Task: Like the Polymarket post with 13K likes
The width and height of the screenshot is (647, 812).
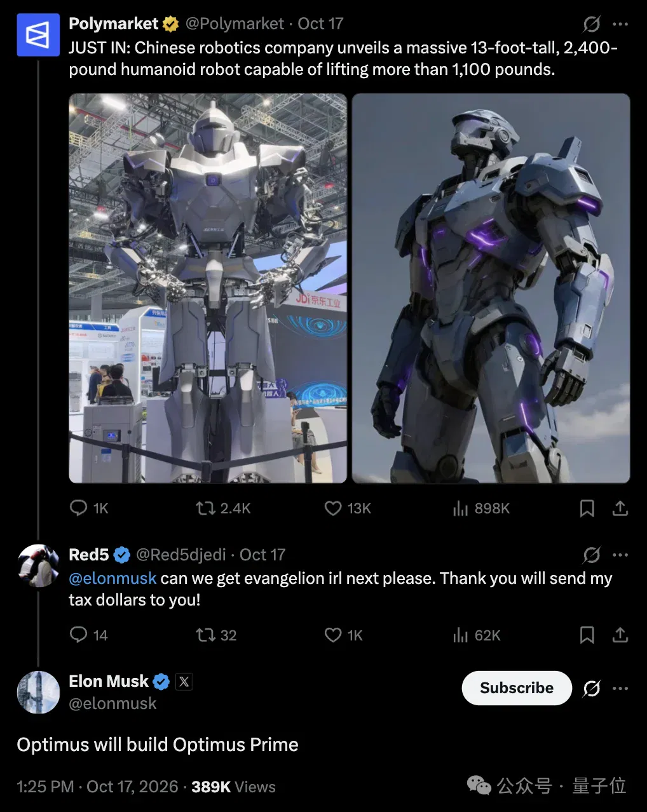Action: click(x=348, y=508)
